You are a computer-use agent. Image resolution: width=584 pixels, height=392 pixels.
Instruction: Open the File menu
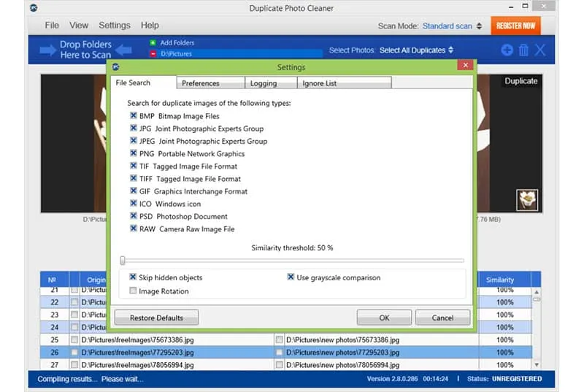tap(52, 26)
